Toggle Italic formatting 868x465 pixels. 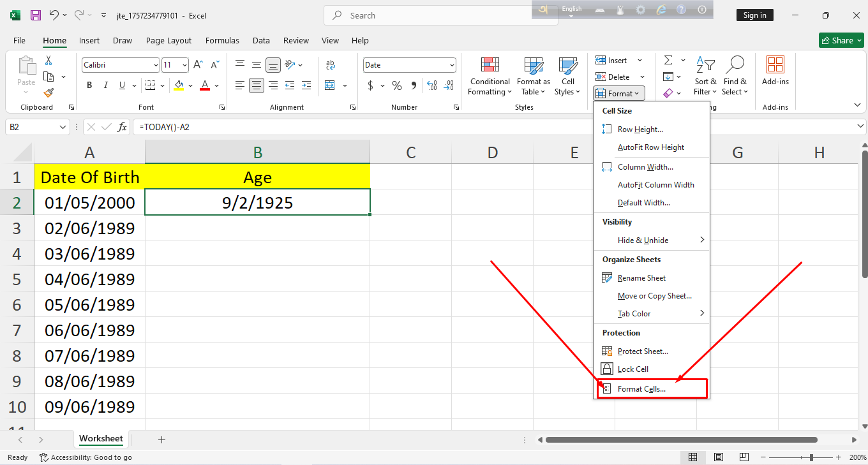[x=105, y=85]
